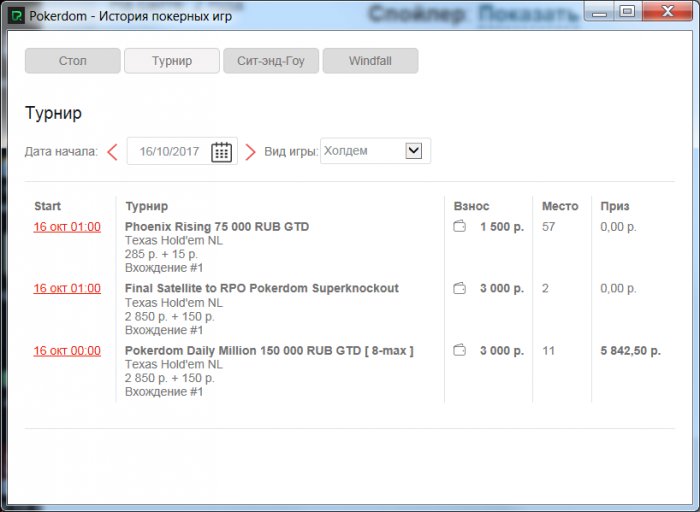
Task: Go to next date with right arrow
Action: (x=250, y=152)
